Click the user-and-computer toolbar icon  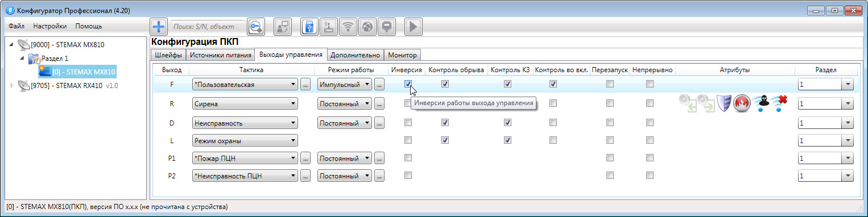coord(283,27)
